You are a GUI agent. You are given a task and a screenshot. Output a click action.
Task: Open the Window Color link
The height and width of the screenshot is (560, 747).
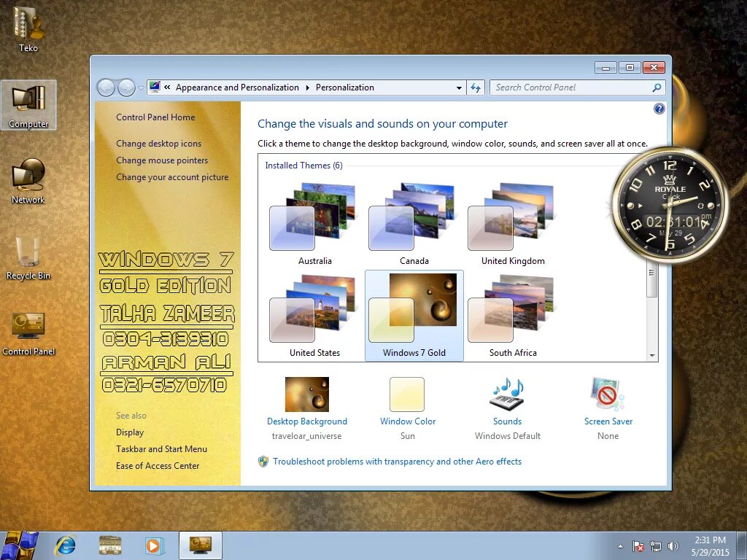[x=408, y=421]
